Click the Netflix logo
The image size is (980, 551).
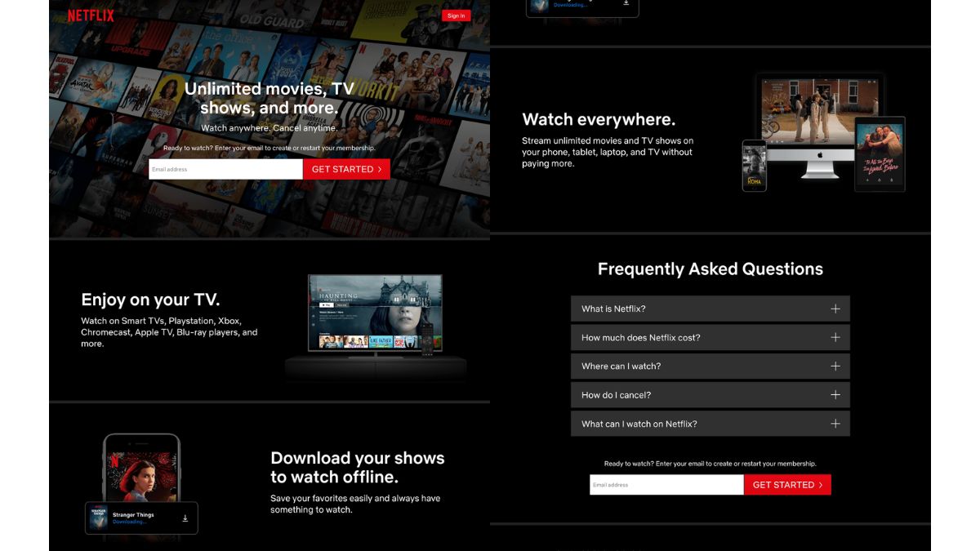tap(91, 16)
